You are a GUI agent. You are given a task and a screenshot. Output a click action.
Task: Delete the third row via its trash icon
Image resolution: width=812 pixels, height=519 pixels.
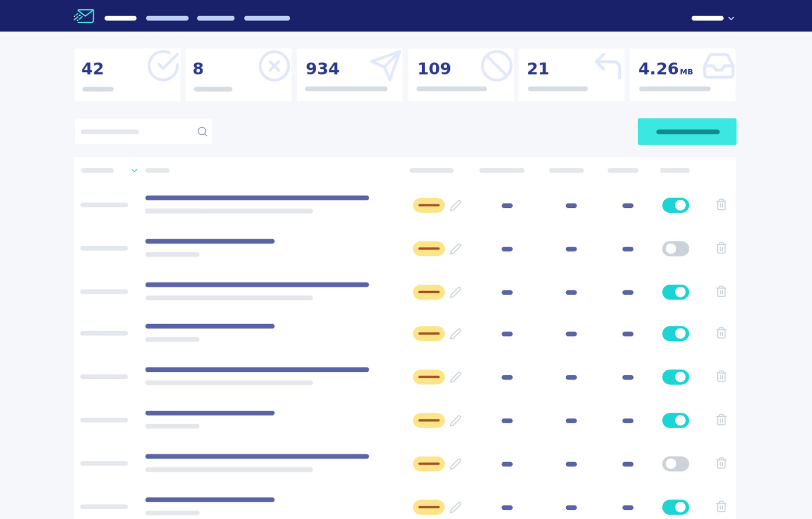(722, 291)
